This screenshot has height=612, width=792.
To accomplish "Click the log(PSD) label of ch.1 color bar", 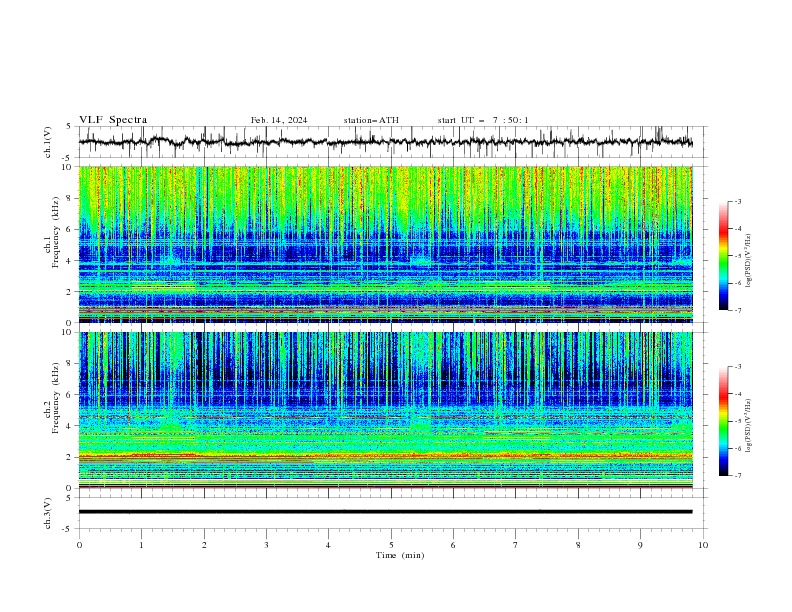I will [749, 261].
